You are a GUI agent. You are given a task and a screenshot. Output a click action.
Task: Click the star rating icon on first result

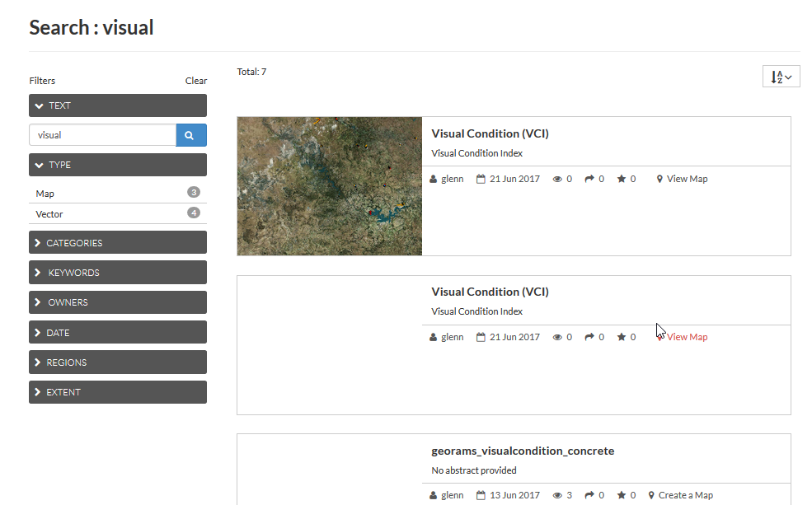pos(622,179)
